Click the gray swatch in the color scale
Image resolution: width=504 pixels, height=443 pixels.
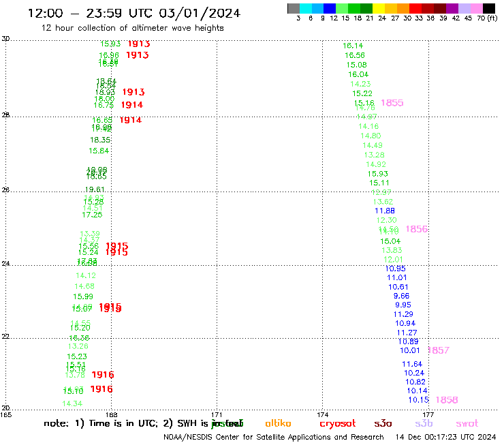tap(294, 8)
